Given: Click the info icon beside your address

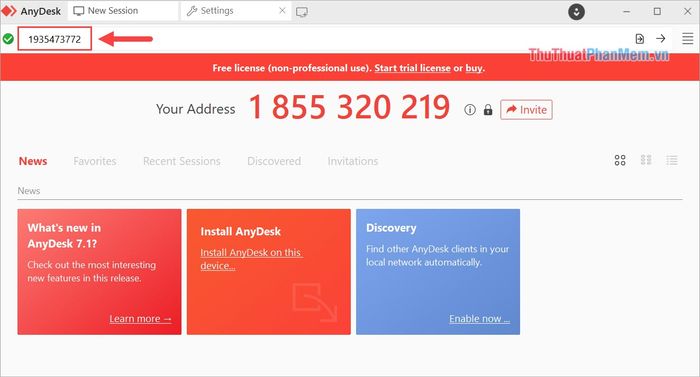Looking at the screenshot, I should coord(470,109).
